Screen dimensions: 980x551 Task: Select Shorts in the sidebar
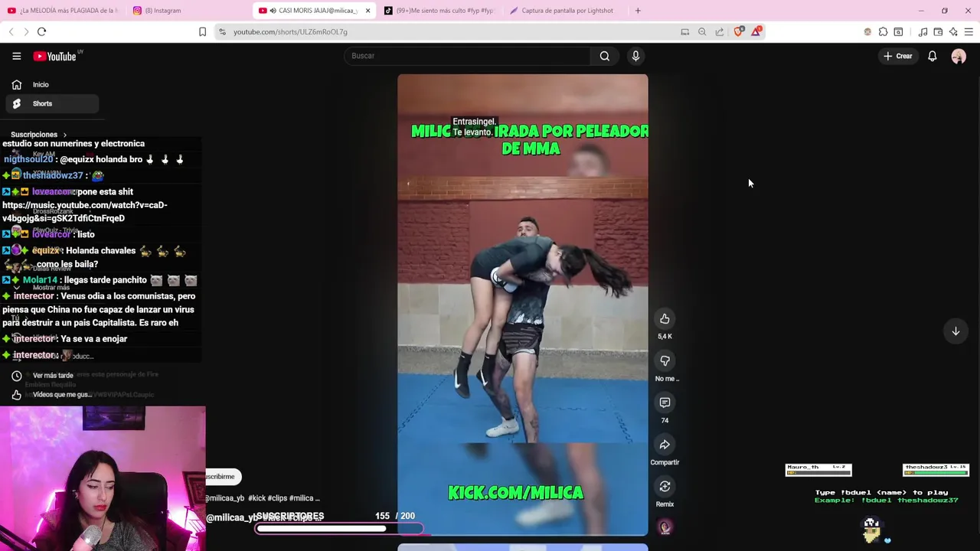pos(52,103)
